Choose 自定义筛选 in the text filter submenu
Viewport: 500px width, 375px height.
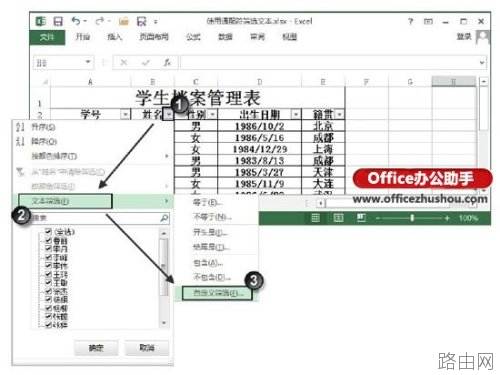pyautogui.click(x=217, y=293)
